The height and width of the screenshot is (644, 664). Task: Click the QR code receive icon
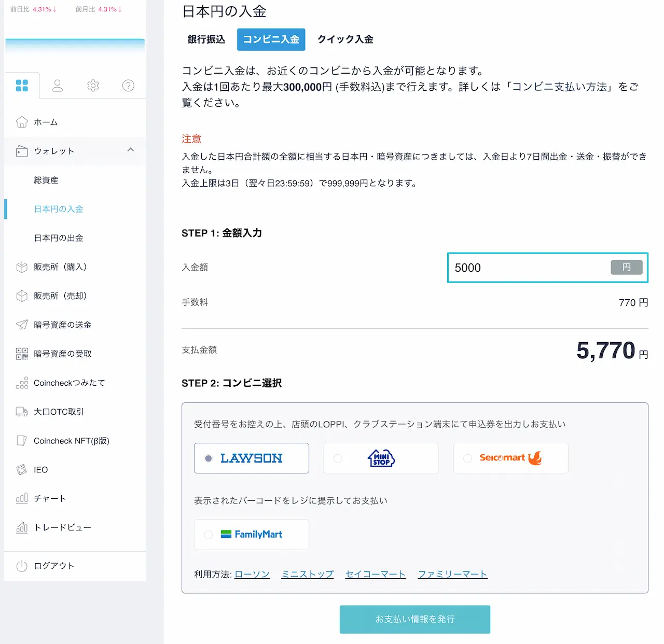coord(22,354)
